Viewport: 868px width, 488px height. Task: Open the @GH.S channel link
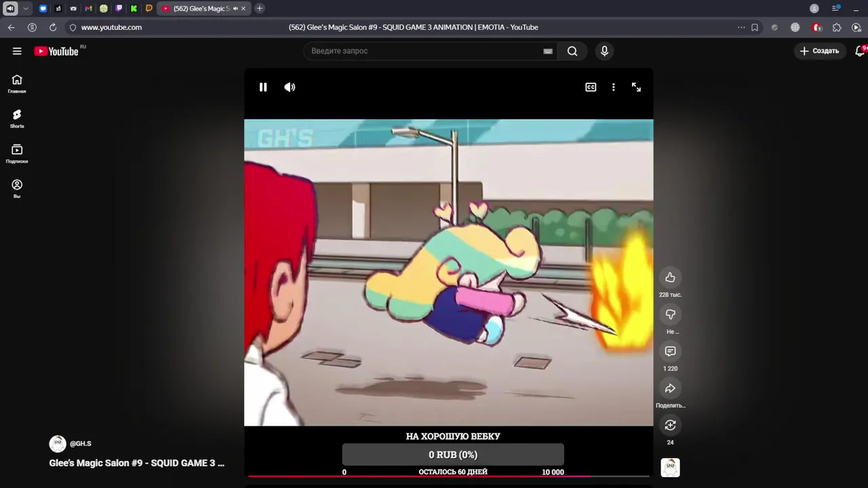[80, 443]
